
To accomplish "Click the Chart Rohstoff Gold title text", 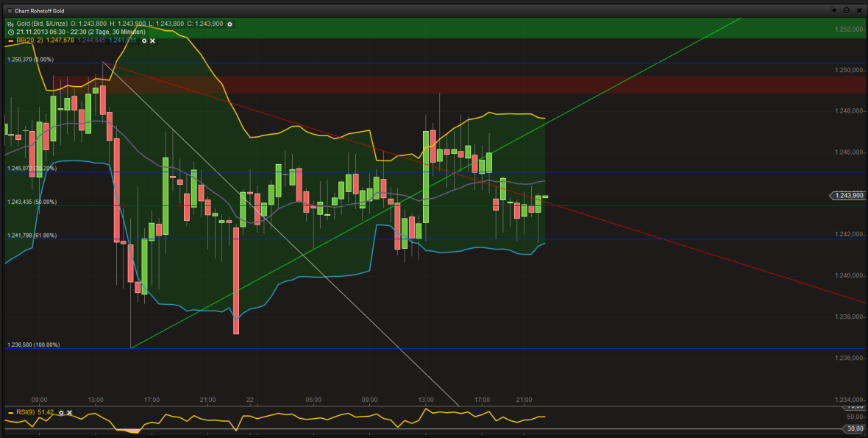I will 40,10.
